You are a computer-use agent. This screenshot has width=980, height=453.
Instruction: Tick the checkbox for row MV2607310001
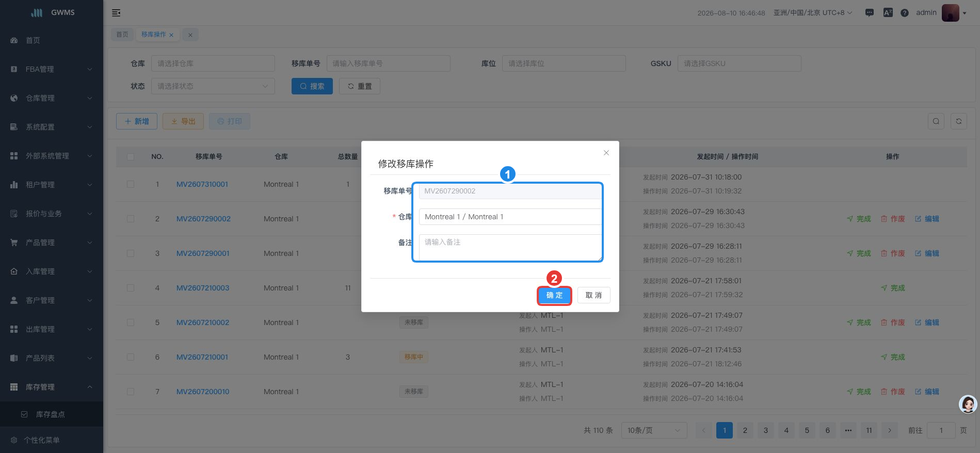pos(131,184)
